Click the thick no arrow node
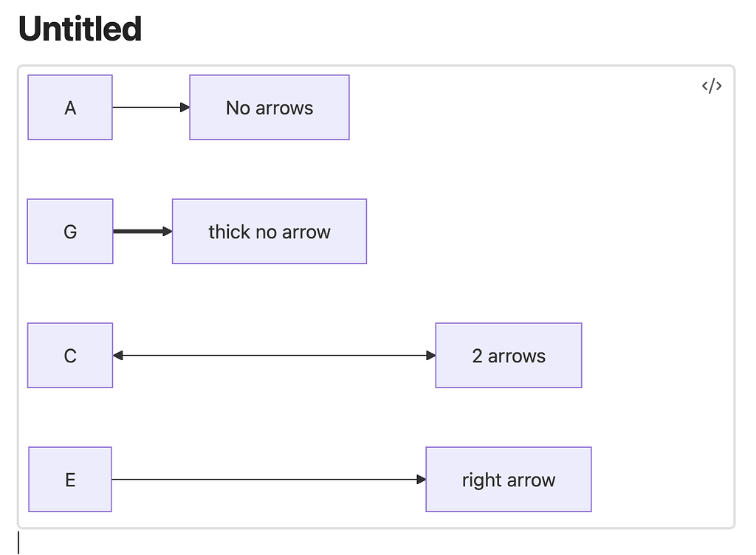The width and height of the screenshot is (756, 555). (x=269, y=231)
